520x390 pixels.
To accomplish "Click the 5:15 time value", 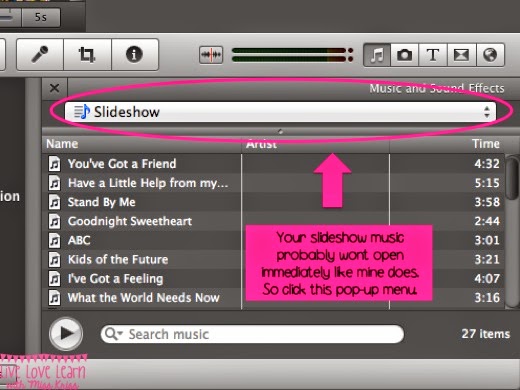I will (x=487, y=183).
